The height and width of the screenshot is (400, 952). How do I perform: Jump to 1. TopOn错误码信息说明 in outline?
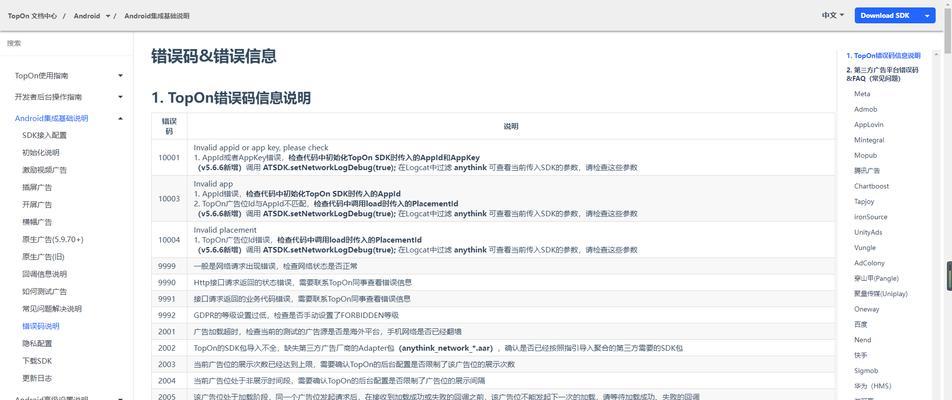coord(883,56)
